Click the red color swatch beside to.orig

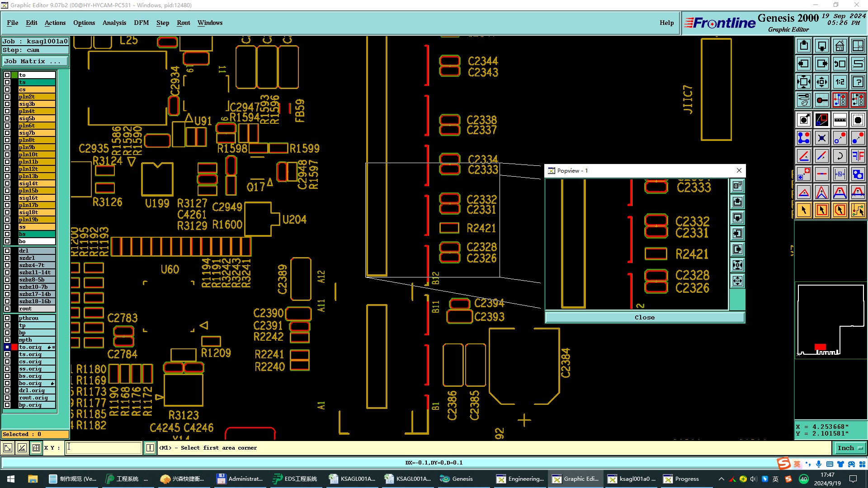pyautogui.click(x=14, y=347)
